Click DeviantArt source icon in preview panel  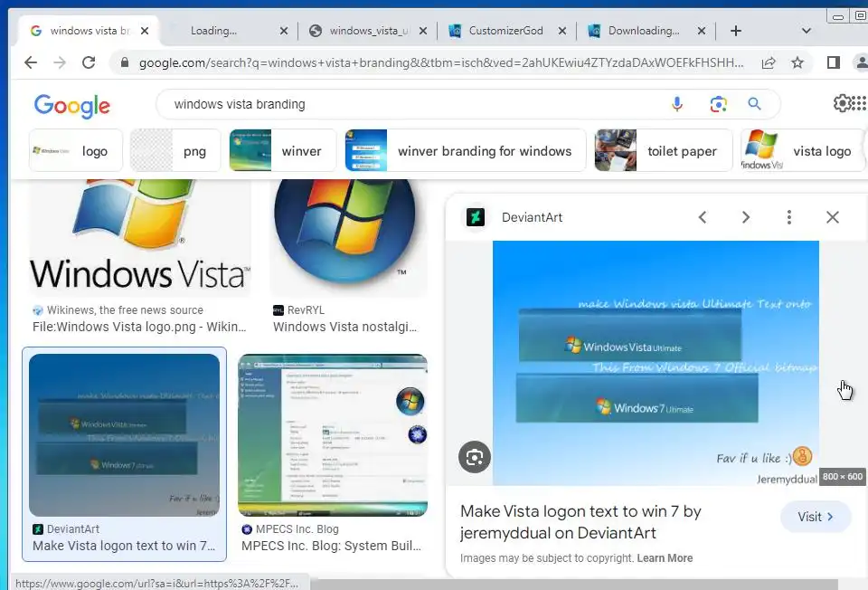(x=475, y=217)
